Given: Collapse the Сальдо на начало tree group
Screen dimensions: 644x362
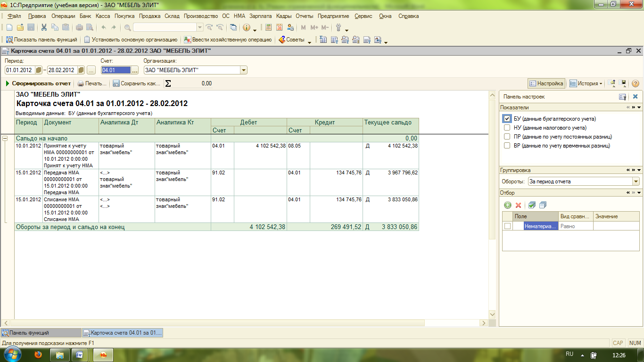Looking at the screenshot, I should click(5, 139).
